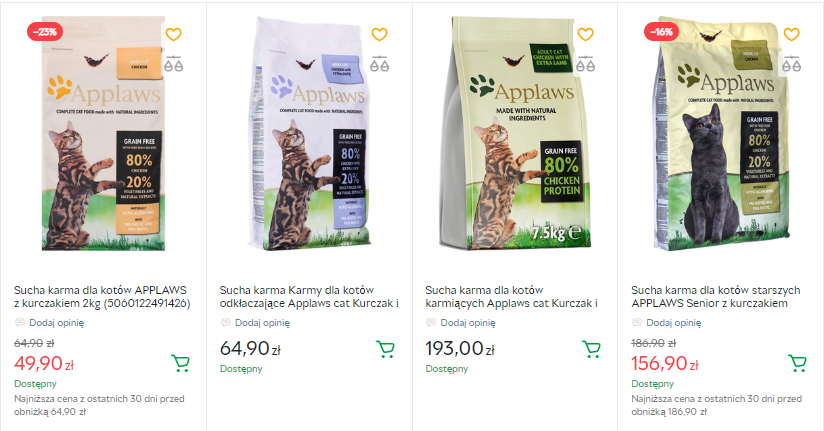Add the 49,90 zł product to cart
Image resolution: width=824 pixels, height=431 pixels.
(180, 363)
